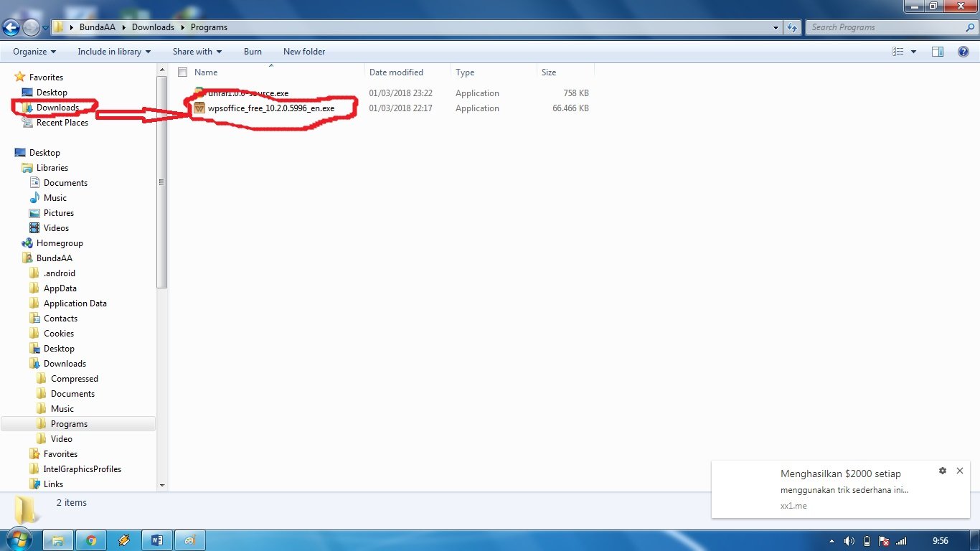Open Desktop under Favorites
The height and width of the screenshot is (551, 980).
(52, 93)
